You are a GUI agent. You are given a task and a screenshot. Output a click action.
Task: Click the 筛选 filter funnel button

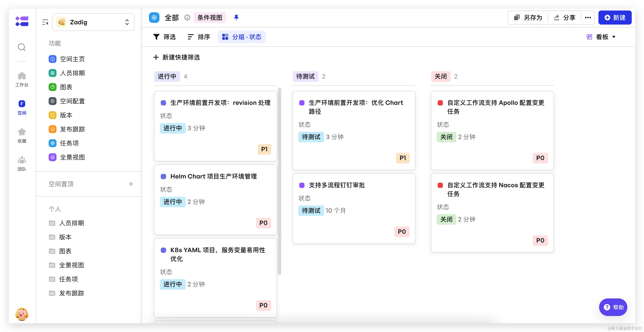[x=164, y=37]
